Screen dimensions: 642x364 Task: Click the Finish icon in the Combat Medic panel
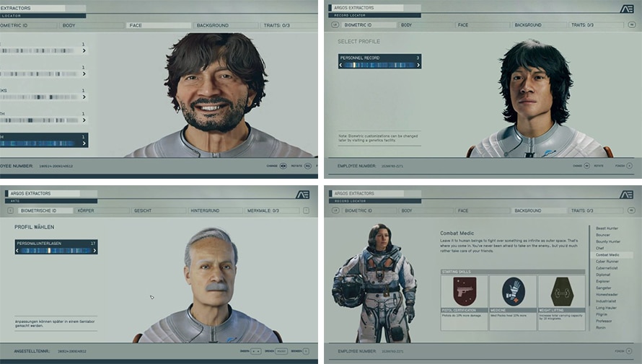tap(629, 351)
